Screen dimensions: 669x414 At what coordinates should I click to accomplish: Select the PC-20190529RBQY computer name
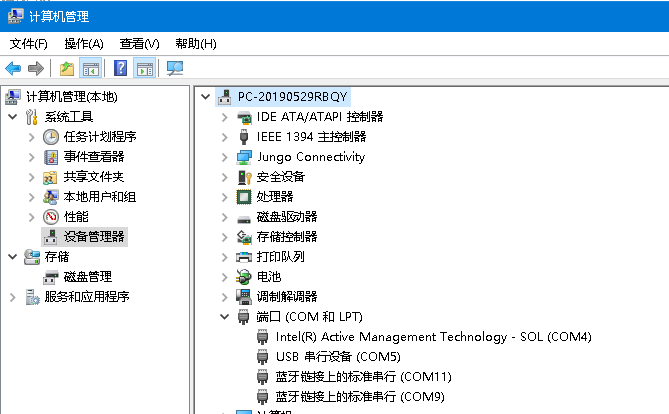point(293,97)
